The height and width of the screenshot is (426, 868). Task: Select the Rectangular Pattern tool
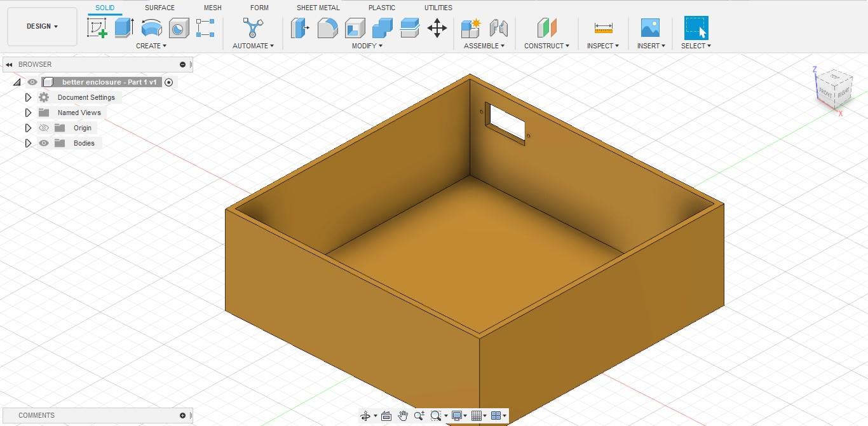tap(205, 28)
